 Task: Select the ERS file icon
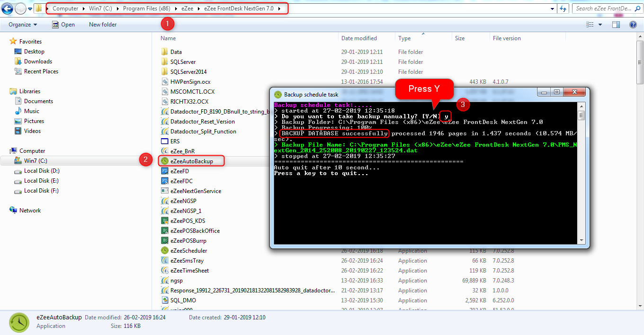[165, 141]
